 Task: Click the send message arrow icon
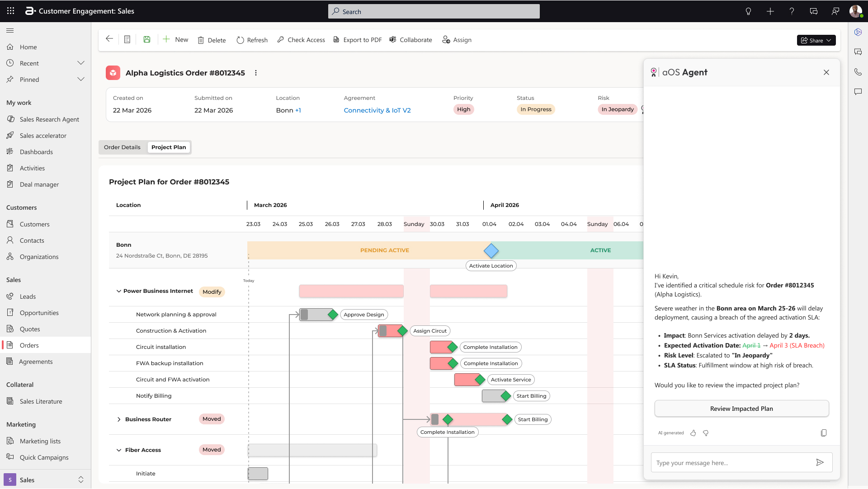[820, 462]
